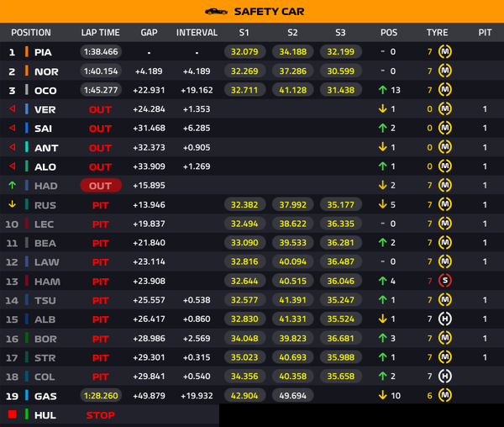Click the driver name LEC
Viewport: 504px width, 427px height.
[44, 224]
